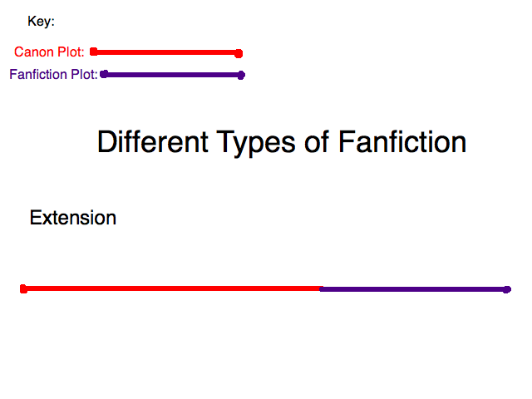Click the word "Plot:" in the purple label
The image size is (532, 399).
point(84,75)
